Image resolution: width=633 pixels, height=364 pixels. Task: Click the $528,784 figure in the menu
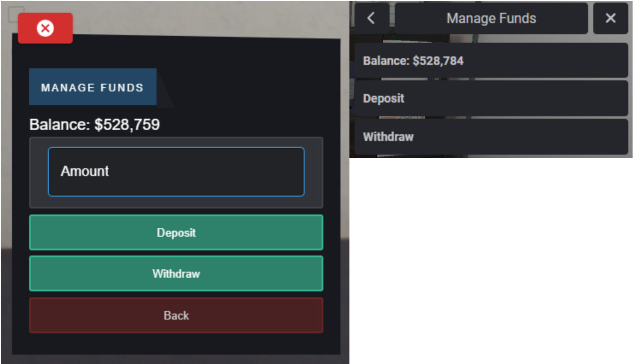click(438, 61)
